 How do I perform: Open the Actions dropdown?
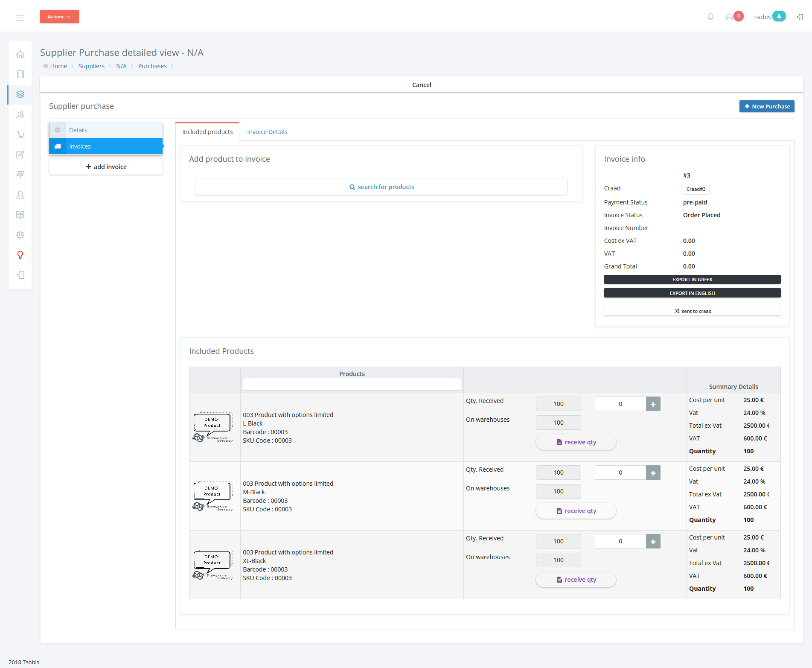click(x=59, y=17)
